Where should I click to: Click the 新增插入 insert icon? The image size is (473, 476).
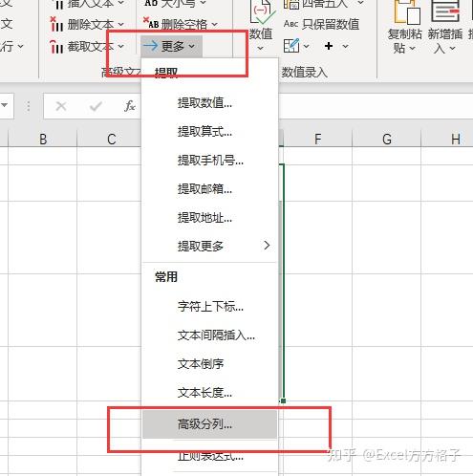(445, 11)
